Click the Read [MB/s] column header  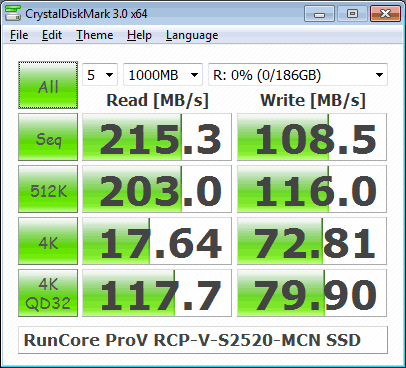[157, 100]
